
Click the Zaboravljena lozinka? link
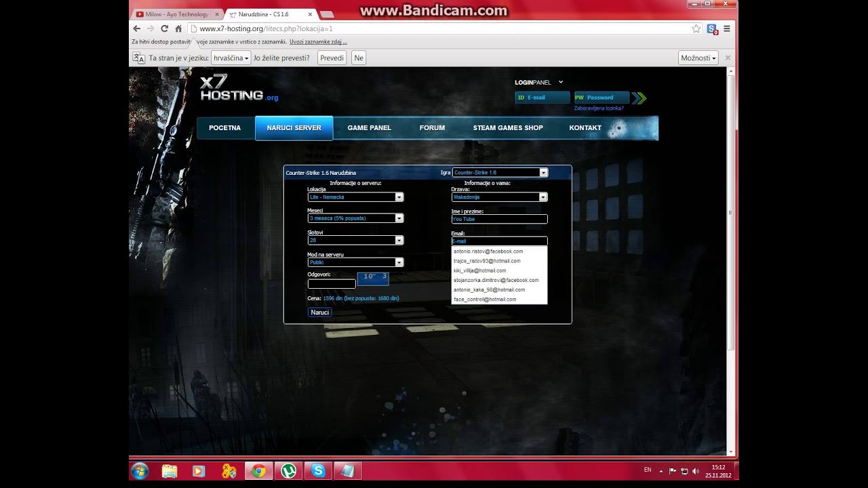click(599, 108)
